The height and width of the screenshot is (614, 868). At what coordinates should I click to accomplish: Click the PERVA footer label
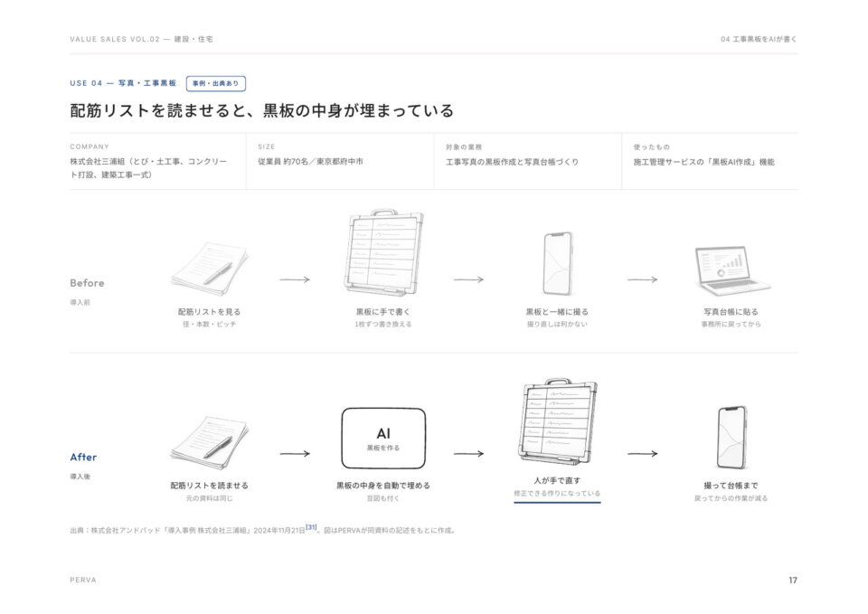coord(83,580)
